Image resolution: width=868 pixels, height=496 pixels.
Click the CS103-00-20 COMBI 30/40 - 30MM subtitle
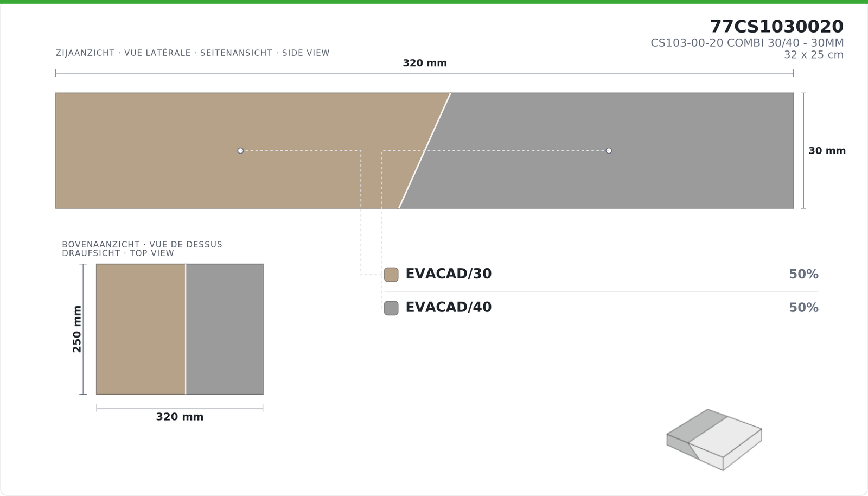click(x=747, y=43)
